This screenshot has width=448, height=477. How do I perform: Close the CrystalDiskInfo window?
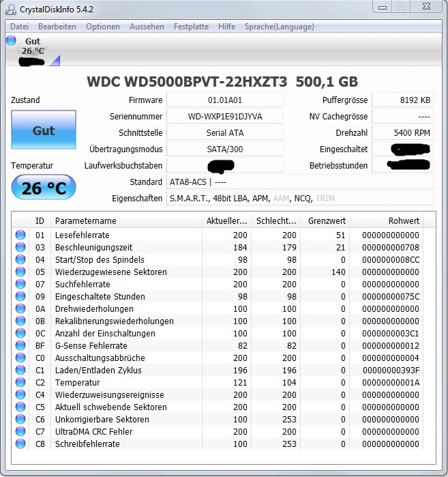(x=427, y=7)
